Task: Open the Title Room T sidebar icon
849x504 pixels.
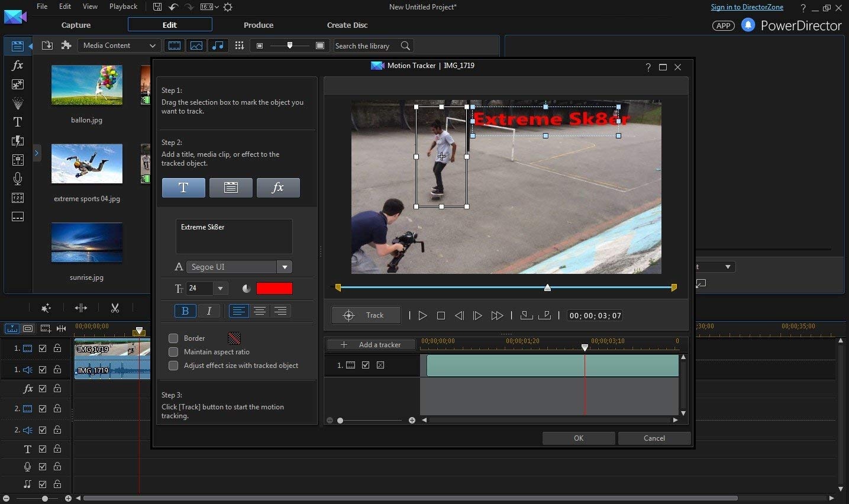Action: pos(18,122)
